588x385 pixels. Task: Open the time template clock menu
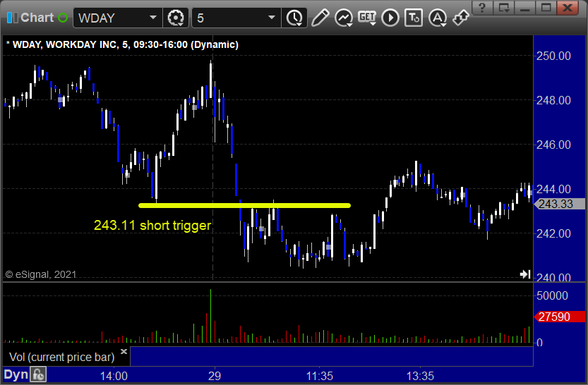(294, 18)
